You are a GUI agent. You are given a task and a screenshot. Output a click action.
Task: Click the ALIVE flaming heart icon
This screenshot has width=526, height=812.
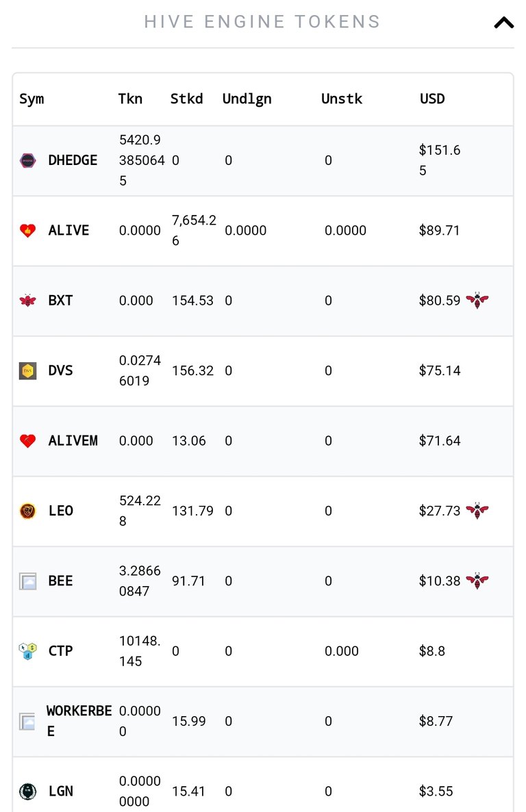click(x=28, y=231)
